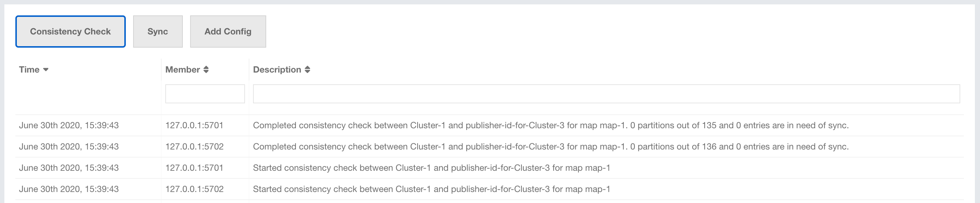
Task: Click the last row's timestamp cell
Action: [69, 189]
